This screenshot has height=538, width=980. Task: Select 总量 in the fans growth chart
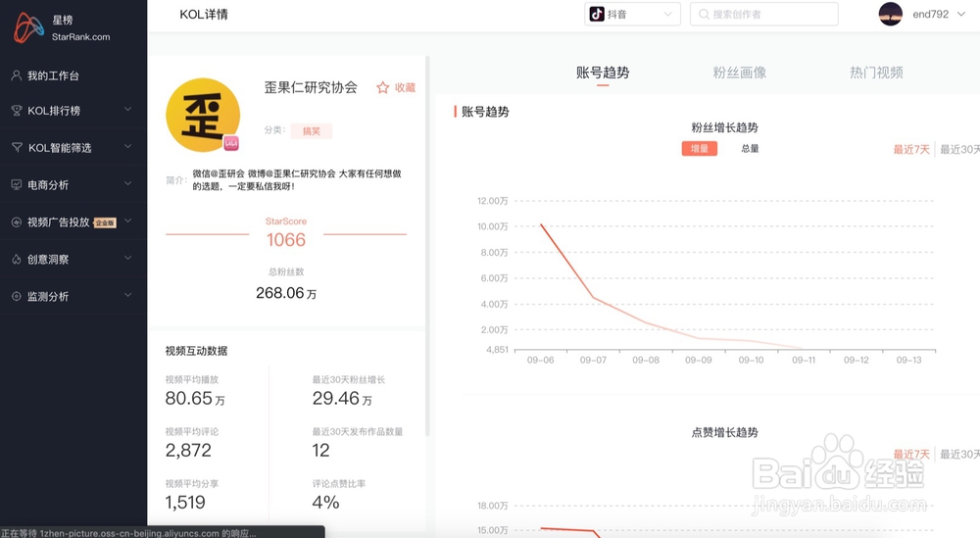pyautogui.click(x=750, y=149)
